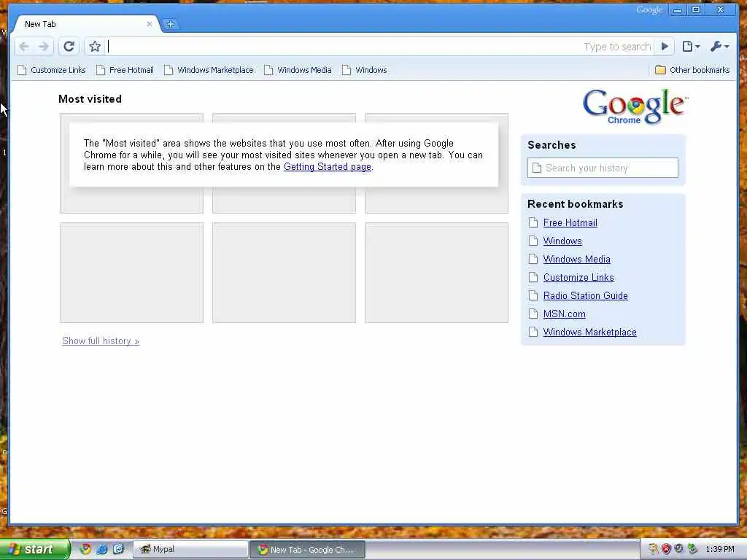Open the page control menu

pos(691,46)
